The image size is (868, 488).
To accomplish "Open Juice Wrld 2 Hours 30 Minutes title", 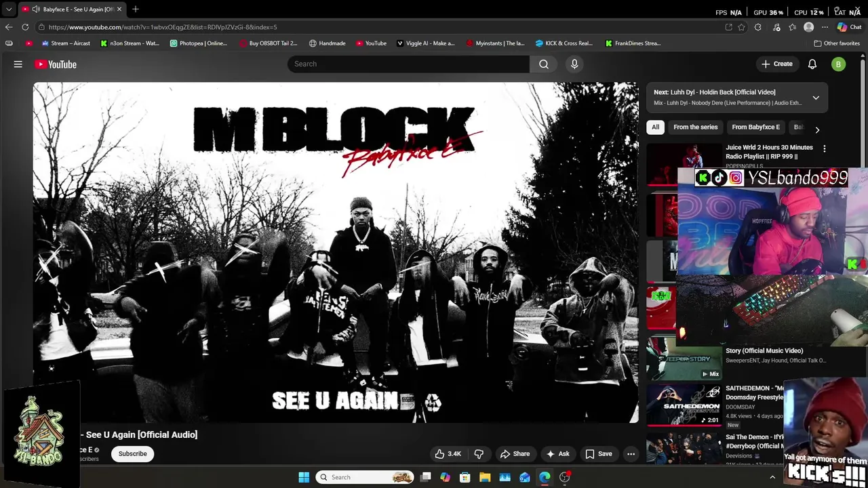I will (769, 152).
